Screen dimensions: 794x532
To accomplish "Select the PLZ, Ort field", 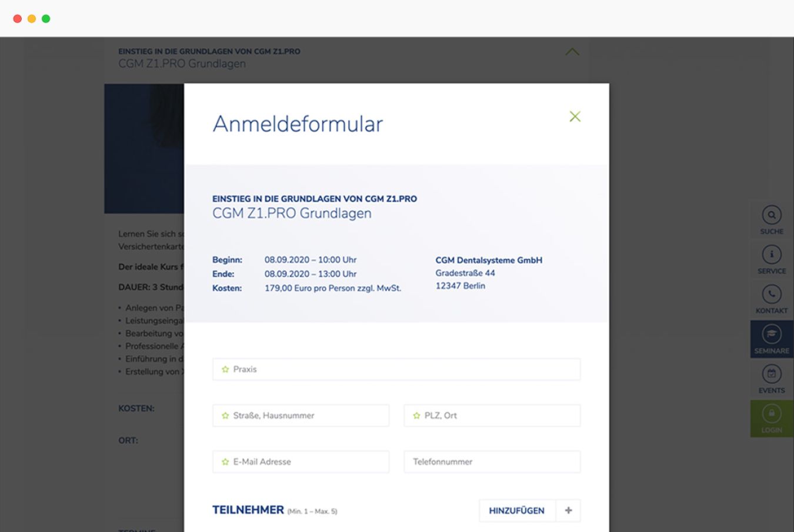I will coord(492,416).
